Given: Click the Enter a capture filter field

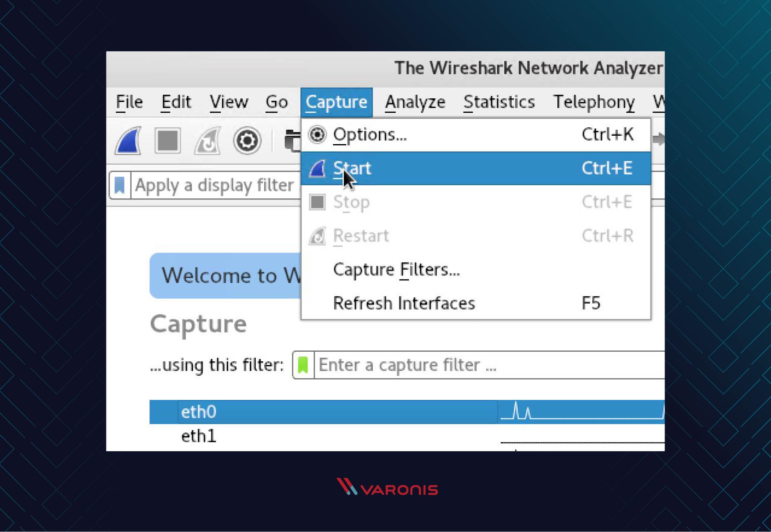Looking at the screenshot, I should tap(489, 365).
